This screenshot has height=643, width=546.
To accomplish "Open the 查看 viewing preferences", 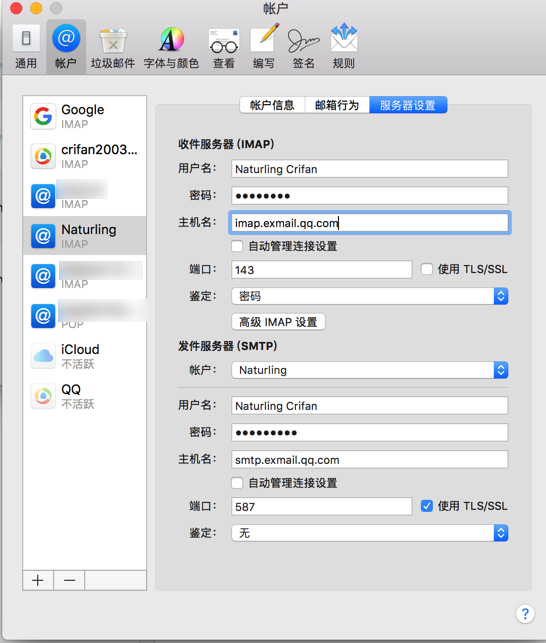I will click(224, 46).
